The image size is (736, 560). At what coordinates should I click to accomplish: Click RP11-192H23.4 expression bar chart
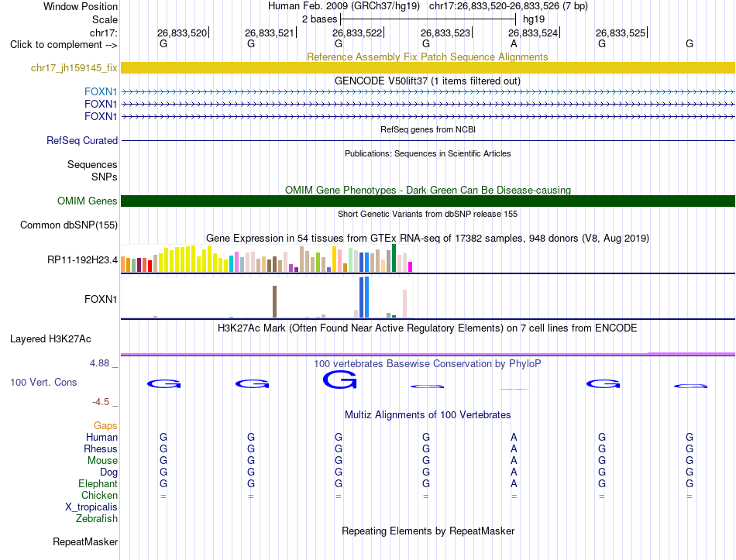click(267, 258)
